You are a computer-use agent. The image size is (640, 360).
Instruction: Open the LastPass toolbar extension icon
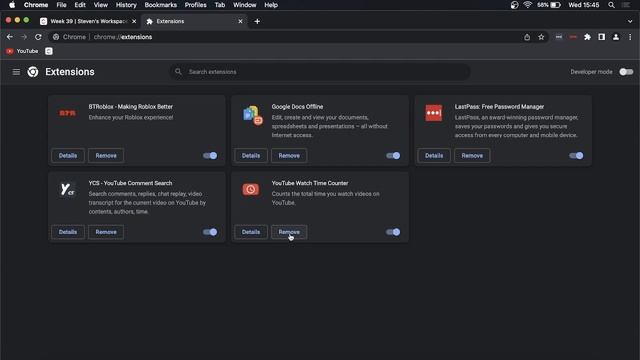(x=559, y=37)
